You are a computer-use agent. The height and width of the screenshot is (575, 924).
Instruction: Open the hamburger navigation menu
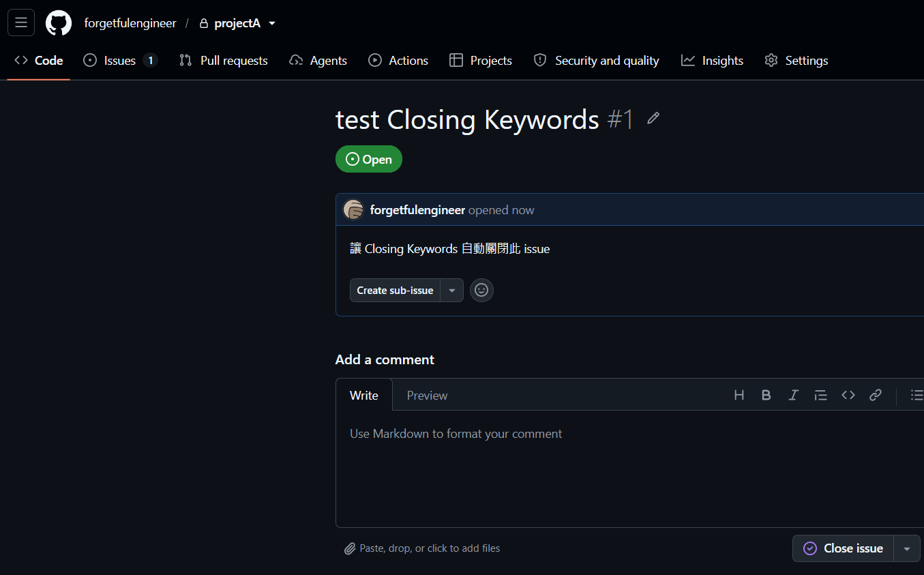coord(21,23)
